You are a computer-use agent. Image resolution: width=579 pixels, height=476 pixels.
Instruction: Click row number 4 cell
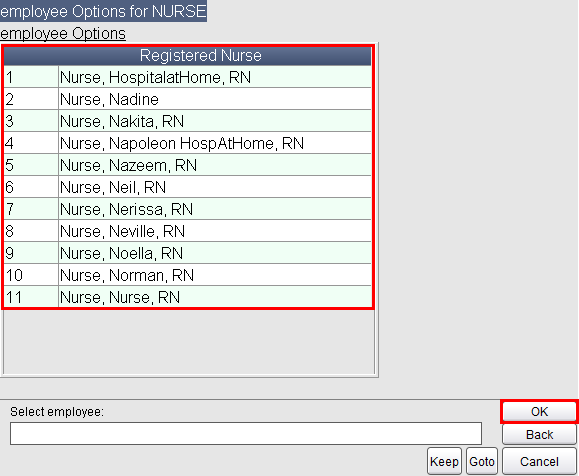31,143
